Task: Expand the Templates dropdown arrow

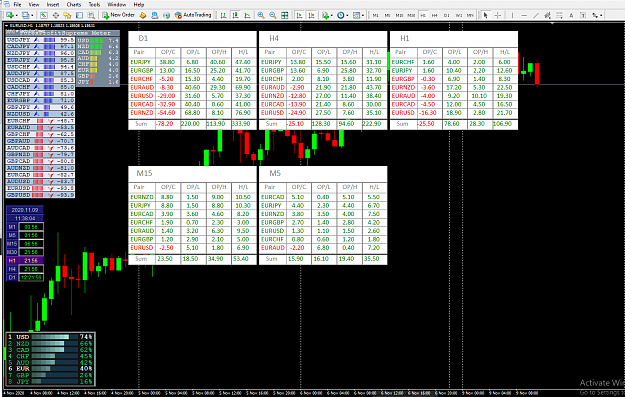Action: pyautogui.click(x=363, y=16)
